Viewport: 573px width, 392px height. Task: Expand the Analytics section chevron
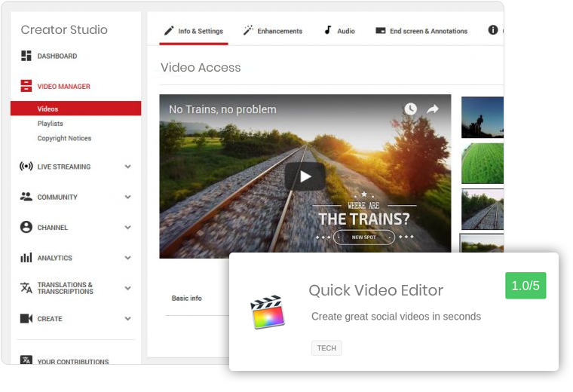tap(127, 258)
